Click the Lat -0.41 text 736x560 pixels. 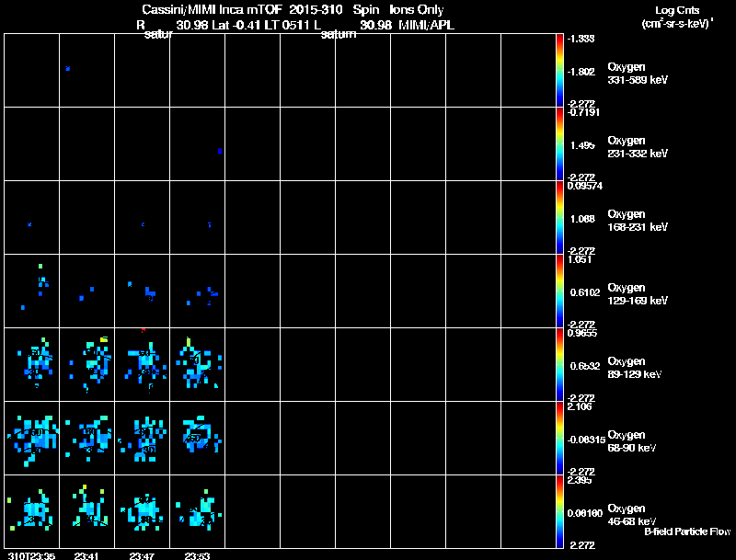click(x=237, y=26)
